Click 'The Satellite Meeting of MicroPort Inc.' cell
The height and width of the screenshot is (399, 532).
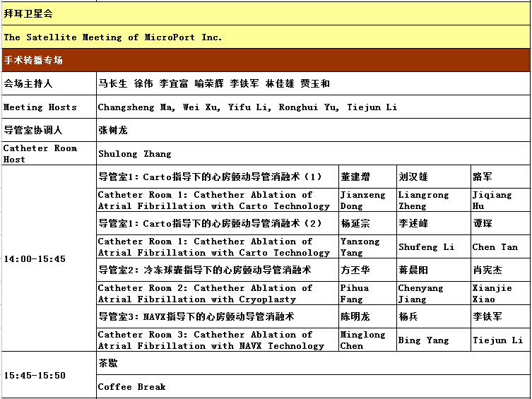(x=266, y=37)
